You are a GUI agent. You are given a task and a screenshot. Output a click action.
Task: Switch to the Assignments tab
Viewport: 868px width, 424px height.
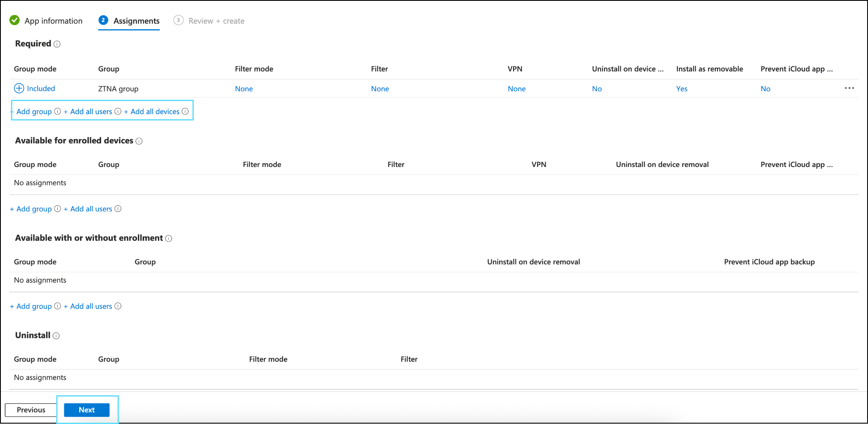(x=136, y=21)
